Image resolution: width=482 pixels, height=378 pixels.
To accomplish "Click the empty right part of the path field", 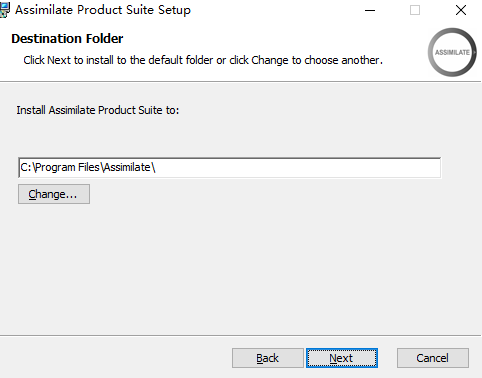I will (300, 167).
